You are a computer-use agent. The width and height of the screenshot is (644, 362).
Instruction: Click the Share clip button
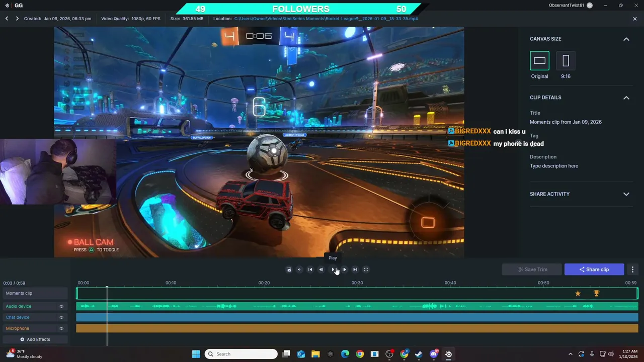pos(594,269)
